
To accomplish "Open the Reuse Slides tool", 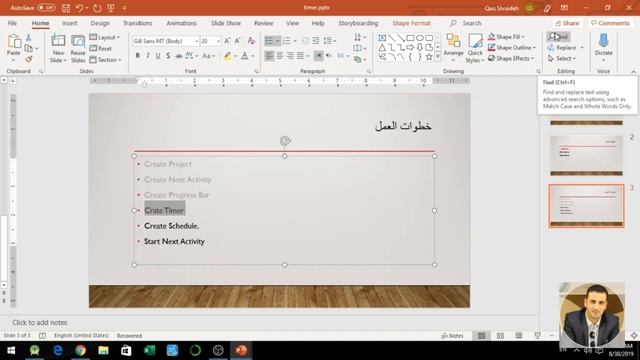I will pyautogui.click(x=78, y=48).
